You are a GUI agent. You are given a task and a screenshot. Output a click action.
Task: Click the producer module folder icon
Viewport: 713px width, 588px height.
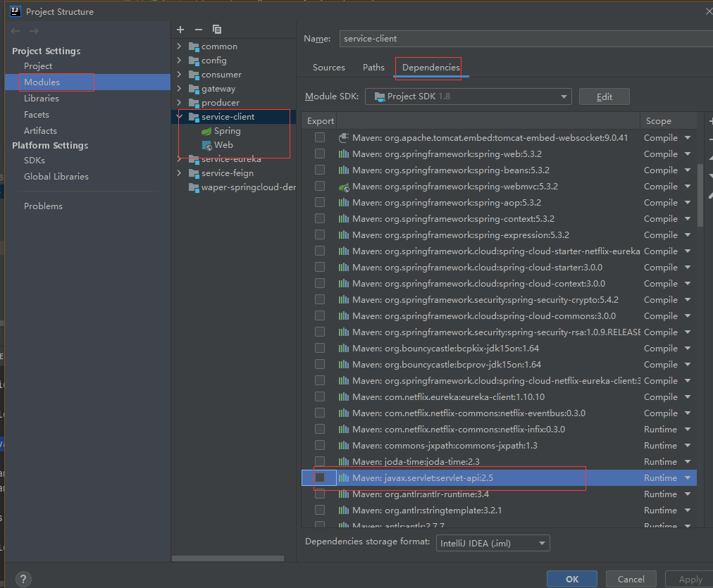tap(194, 103)
